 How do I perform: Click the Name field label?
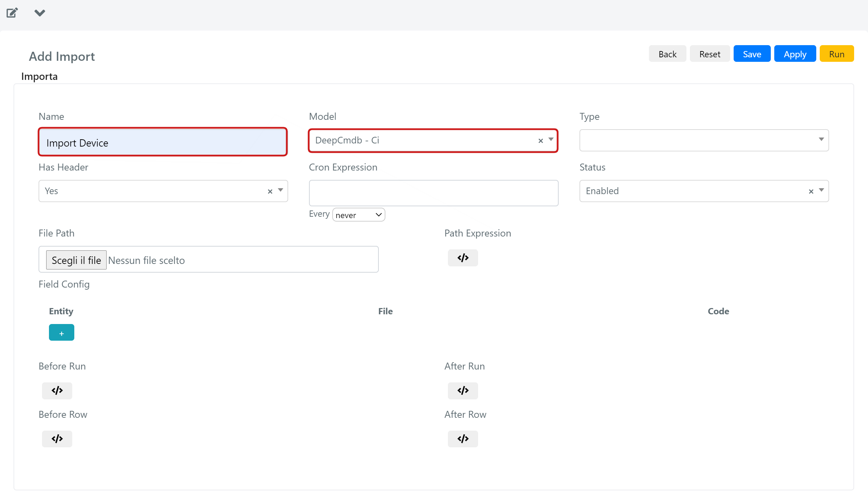click(x=51, y=116)
